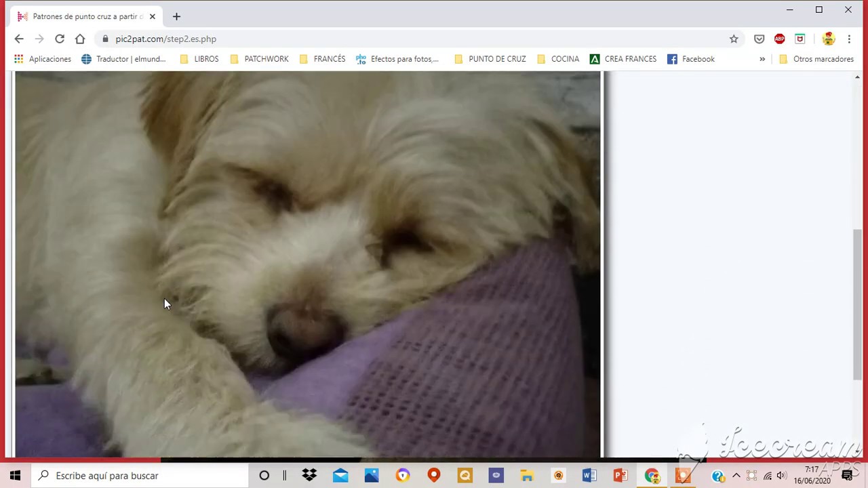Open the Photos app on the taskbar
Image resolution: width=868 pixels, height=488 pixels.
click(x=372, y=476)
